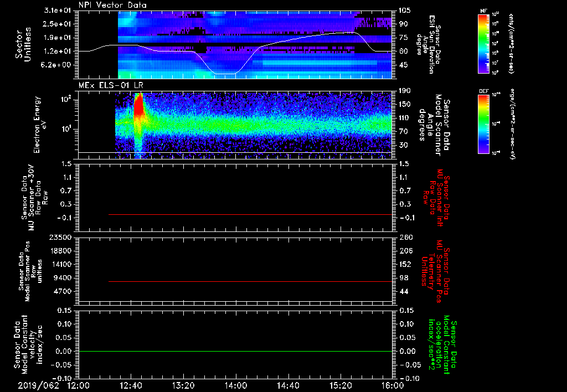Click the "4700" scanner position tick label
The width and height of the screenshot is (567, 392).
[63, 291]
